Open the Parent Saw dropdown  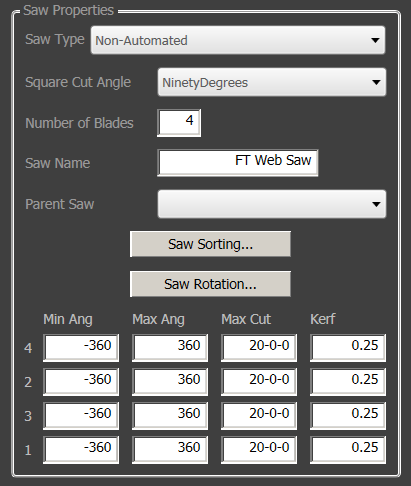(x=272, y=204)
